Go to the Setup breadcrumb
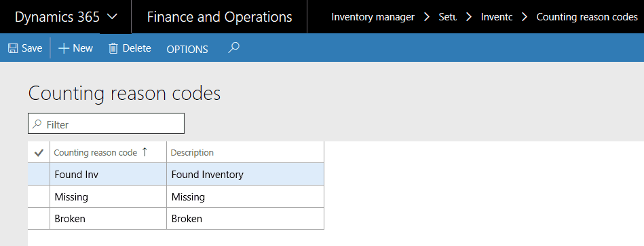 pos(448,17)
